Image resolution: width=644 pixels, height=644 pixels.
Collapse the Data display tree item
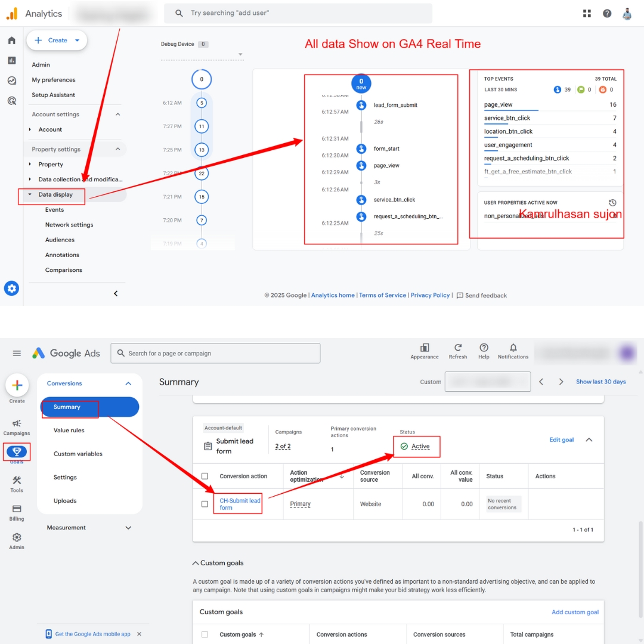pos(30,194)
